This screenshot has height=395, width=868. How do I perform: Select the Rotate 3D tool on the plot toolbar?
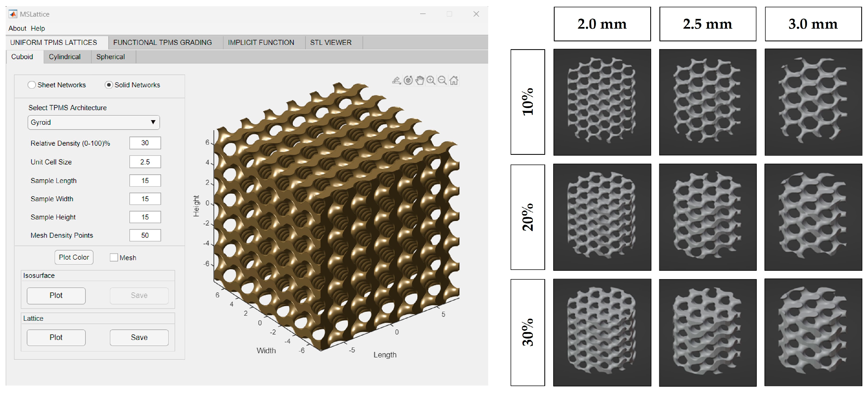click(408, 81)
